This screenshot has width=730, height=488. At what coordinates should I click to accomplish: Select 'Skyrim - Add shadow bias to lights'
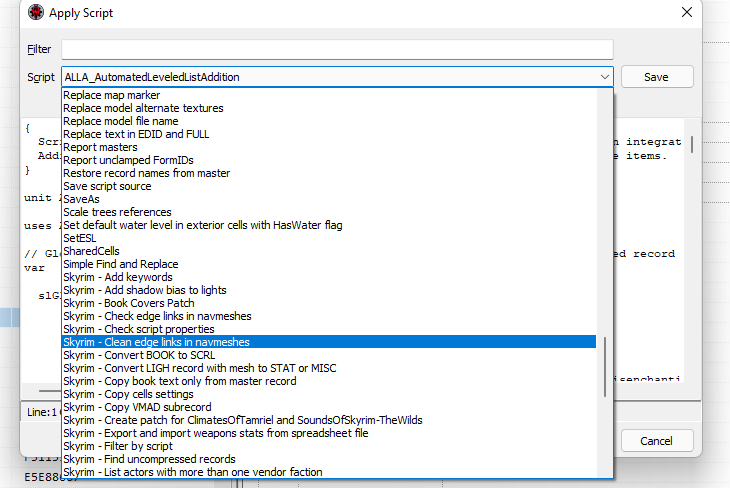(329, 290)
